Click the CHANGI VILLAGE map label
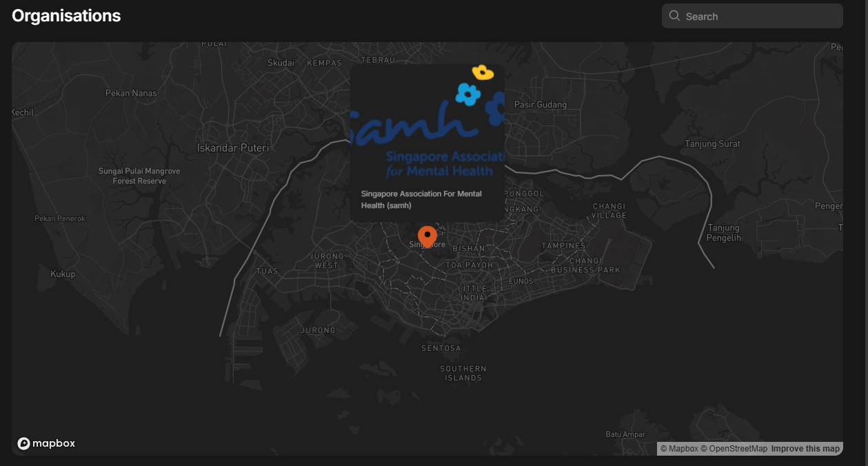Screen dimensions: 868x466 609,210
